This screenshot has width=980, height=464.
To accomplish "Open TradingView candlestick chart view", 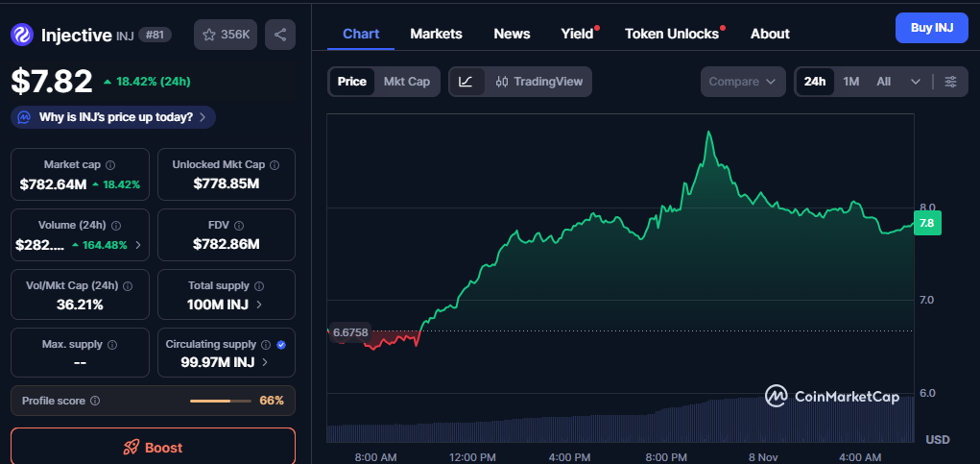I will (539, 82).
